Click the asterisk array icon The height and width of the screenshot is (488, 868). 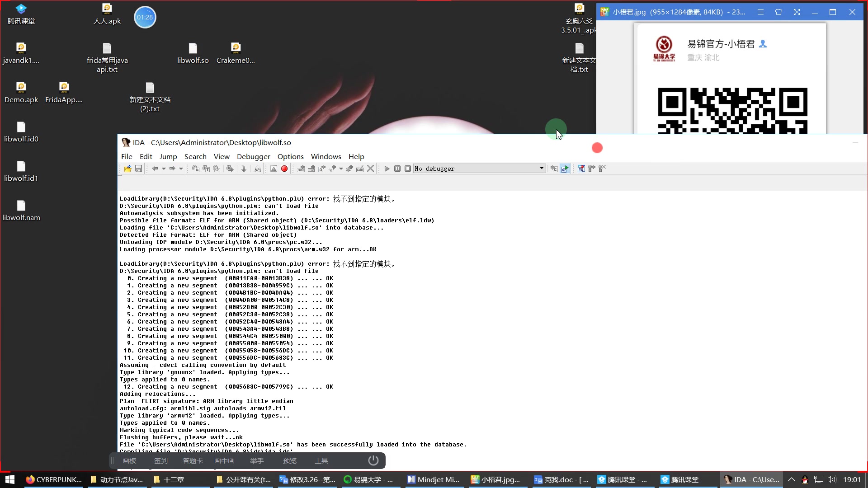pos(349,169)
